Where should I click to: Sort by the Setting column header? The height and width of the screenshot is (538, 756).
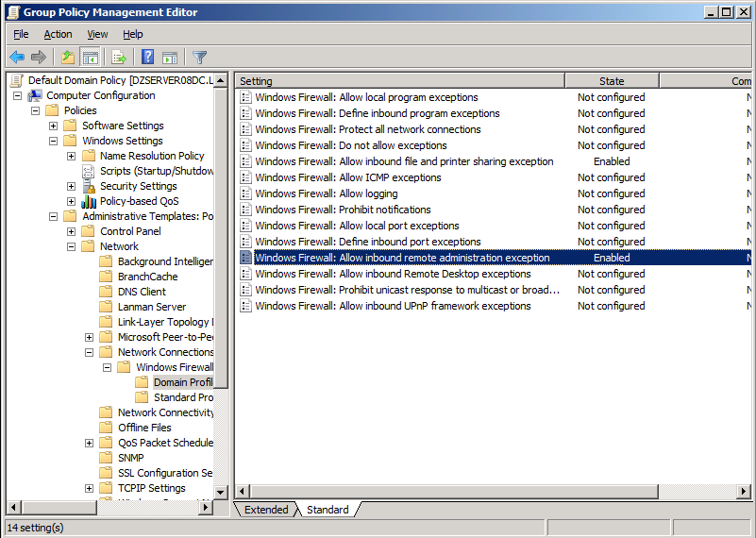(399, 81)
